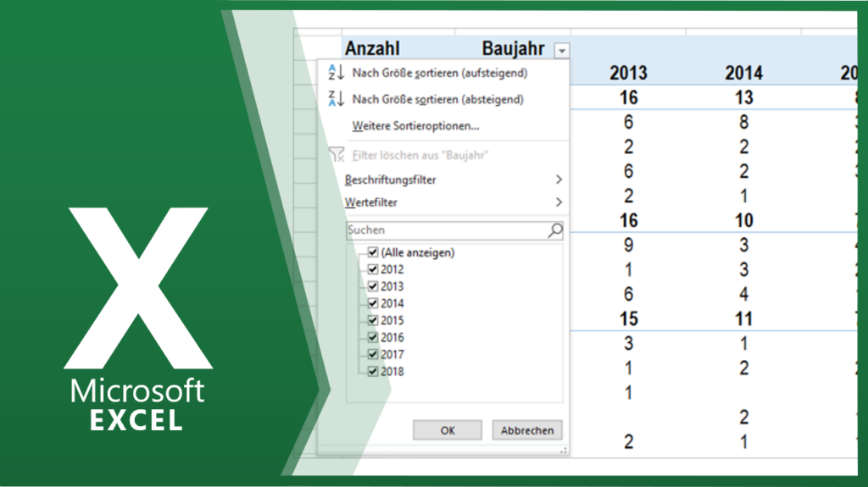
Task: Click the sort descending Z-A icon
Action: [336, 99]
